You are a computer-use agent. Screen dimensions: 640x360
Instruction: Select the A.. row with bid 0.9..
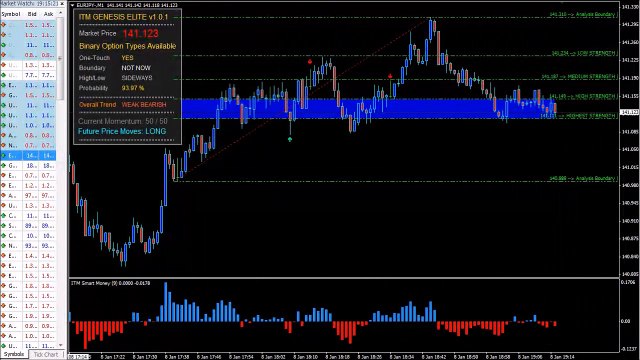point(28,326)
